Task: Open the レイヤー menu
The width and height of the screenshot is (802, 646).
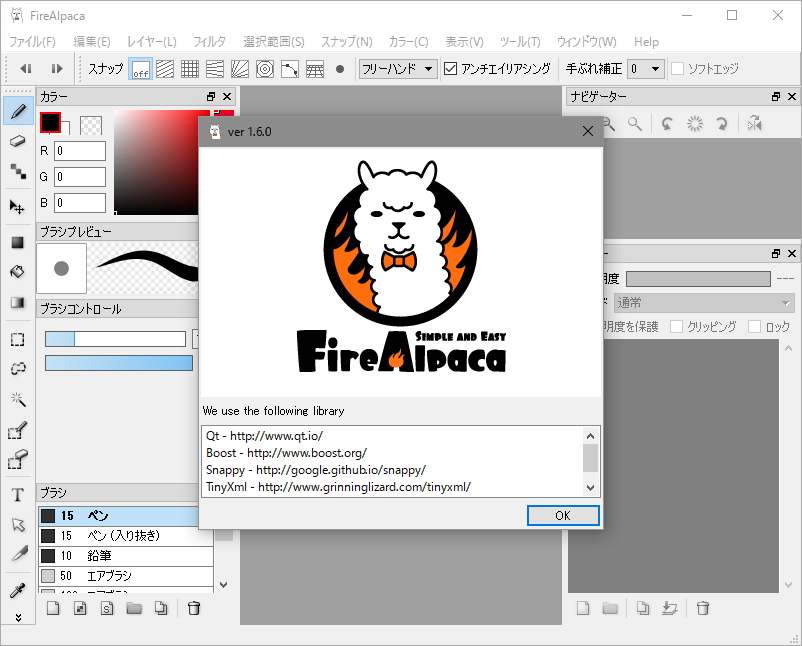Action: click(x=153, y=42)
